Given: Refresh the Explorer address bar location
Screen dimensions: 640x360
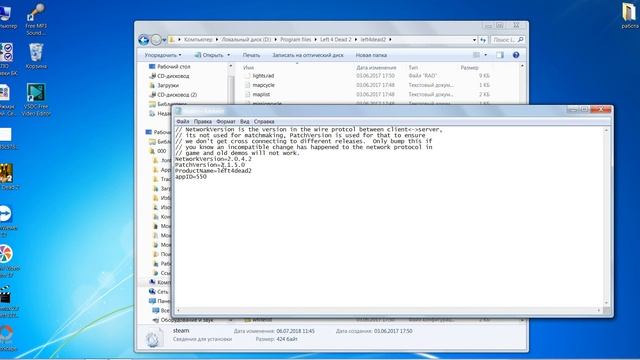Looking at the screenshot, I should pyautogui.click(x=483, y=40).
